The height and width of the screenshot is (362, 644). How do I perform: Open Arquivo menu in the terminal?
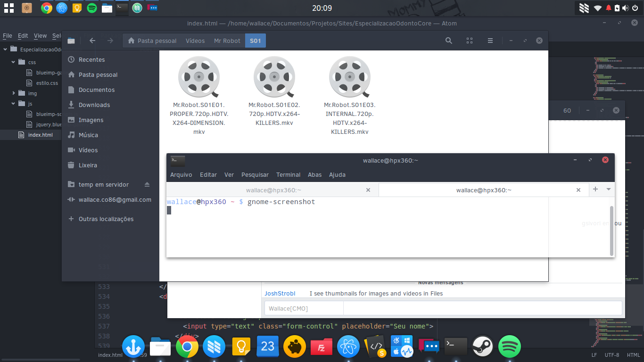pyautogui.click(x=181, y=174)
